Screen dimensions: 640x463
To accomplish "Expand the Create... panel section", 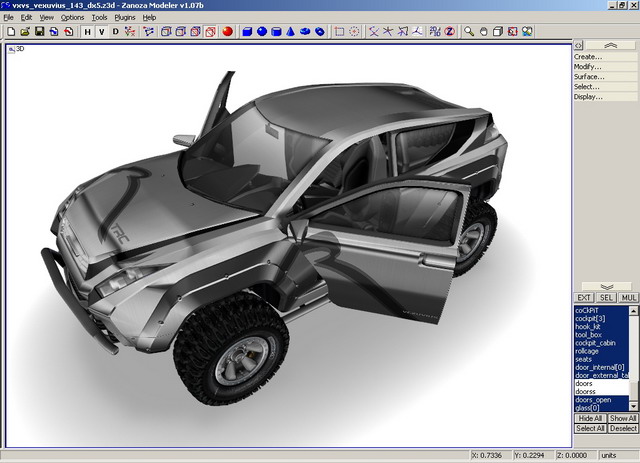I will point(588,57).
